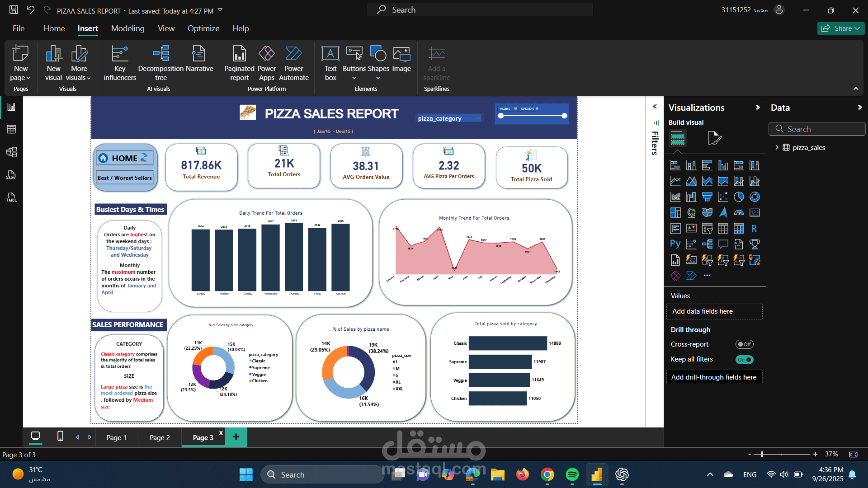Switch to mobile layout view

point(60,436)
